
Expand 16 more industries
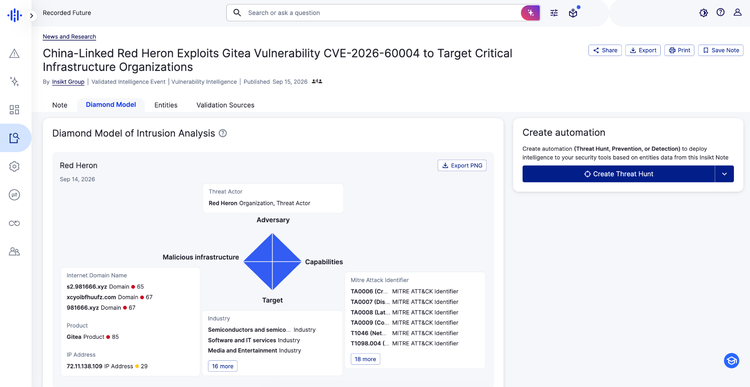coord(222,366)
